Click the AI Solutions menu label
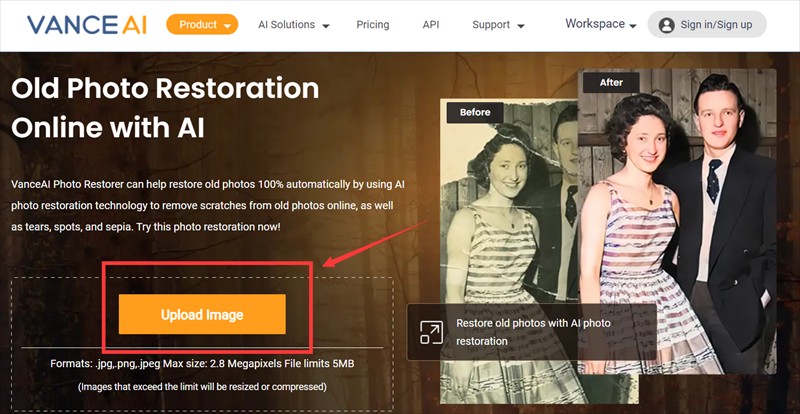Image resolution: width=800 pixels, height=414 pixels. (286, 25)
